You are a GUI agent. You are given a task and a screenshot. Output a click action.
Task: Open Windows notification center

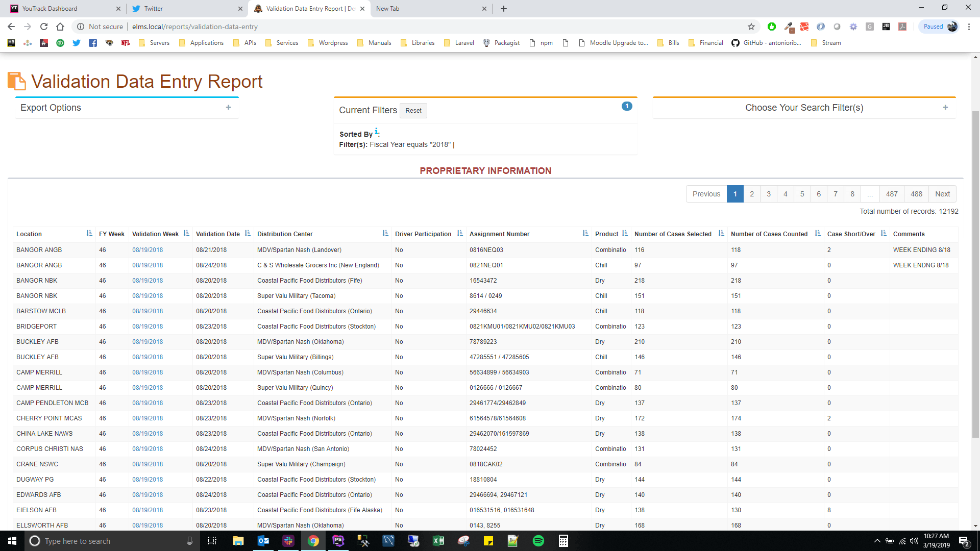964,541
